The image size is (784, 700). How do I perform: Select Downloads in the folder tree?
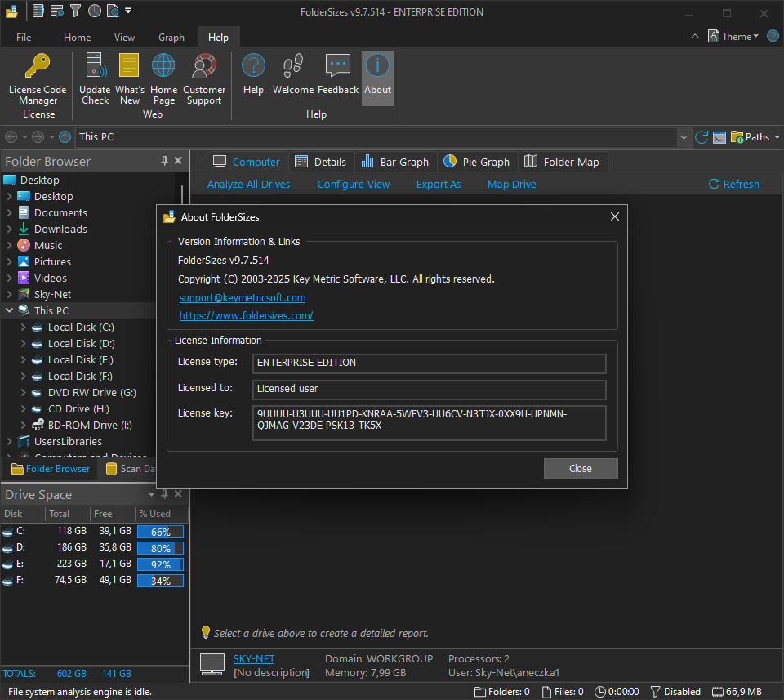coord(60,229)
